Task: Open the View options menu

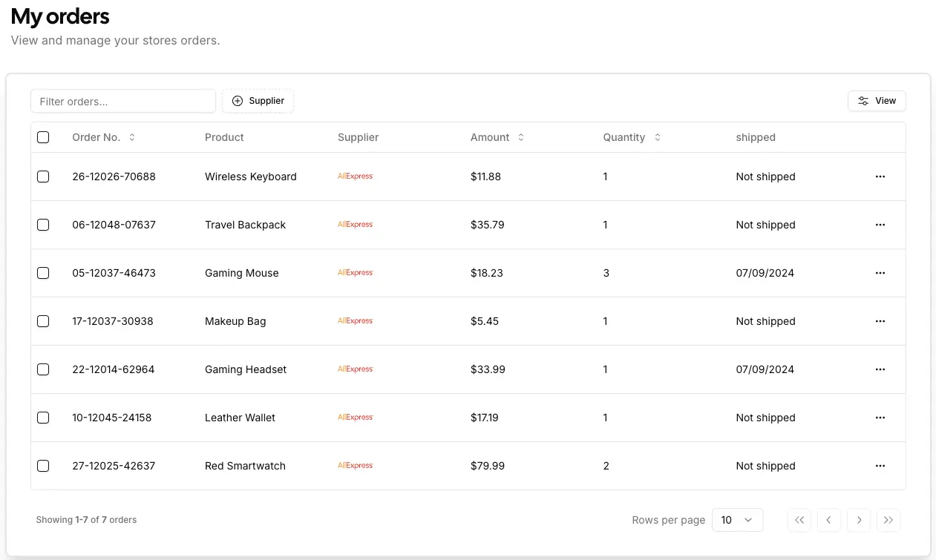Action: pos(877,100)
